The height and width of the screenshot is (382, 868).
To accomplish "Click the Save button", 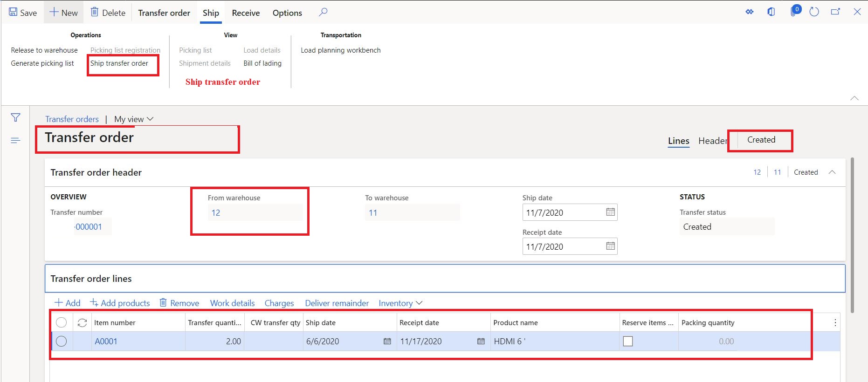I will click(x=23, y=13).
